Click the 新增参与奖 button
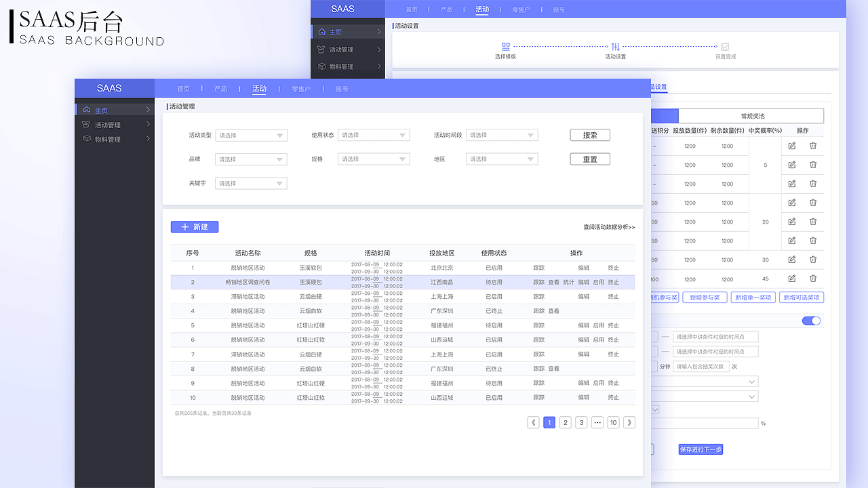 click(706, 298)
